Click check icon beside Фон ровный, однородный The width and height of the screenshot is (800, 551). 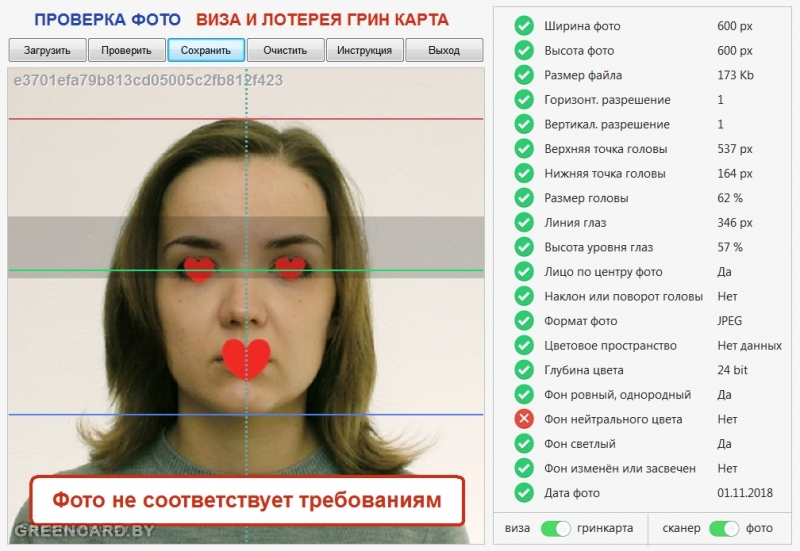pyautogui.click(x=524, y=394)
